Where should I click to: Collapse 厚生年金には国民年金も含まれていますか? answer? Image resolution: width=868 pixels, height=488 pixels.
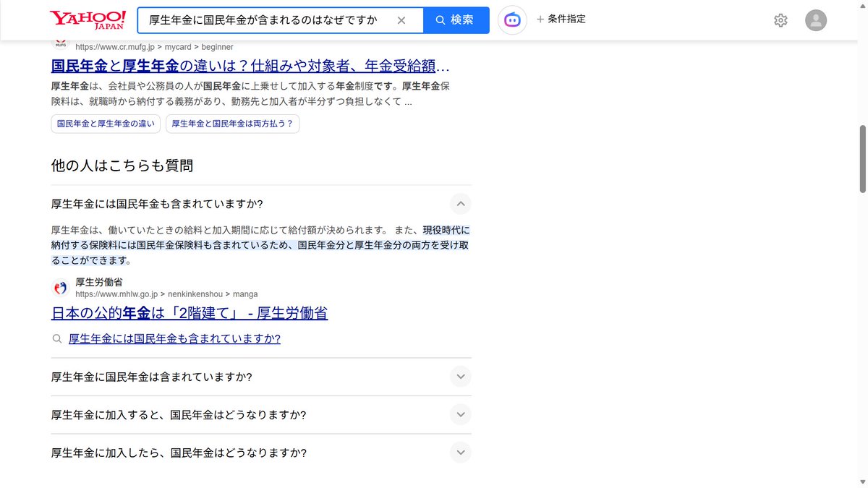coord(460,203)
